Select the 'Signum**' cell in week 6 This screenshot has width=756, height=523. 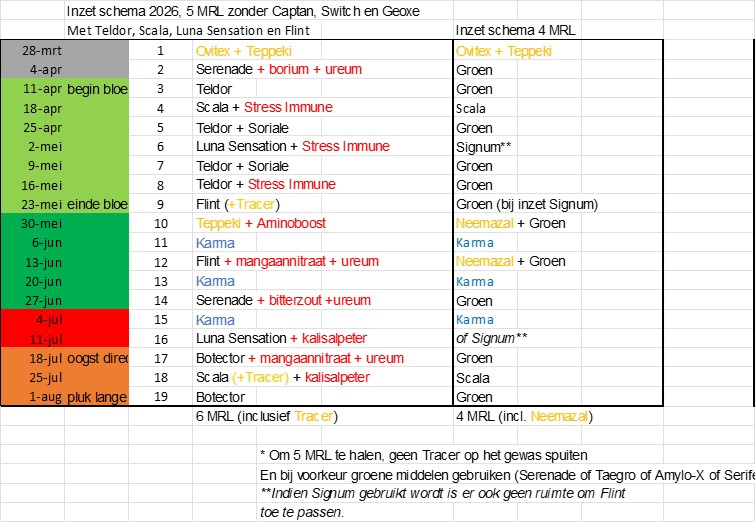click(x=485, y=146)
